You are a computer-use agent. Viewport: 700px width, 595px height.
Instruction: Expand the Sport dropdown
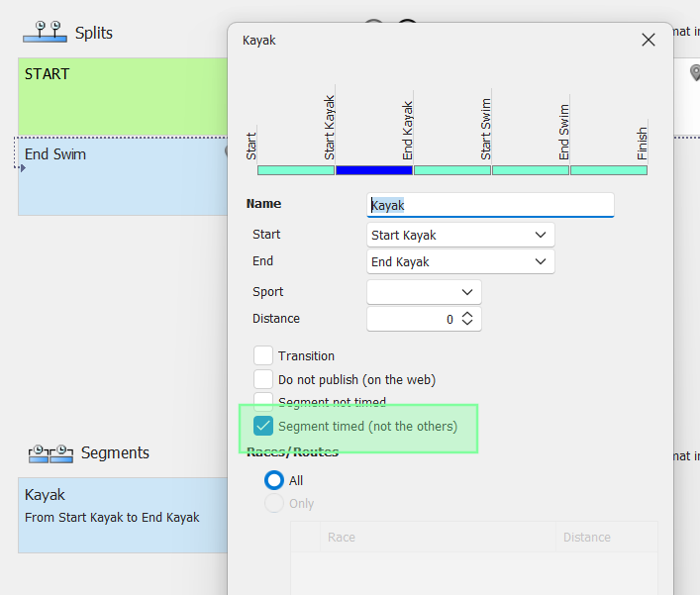424,292
